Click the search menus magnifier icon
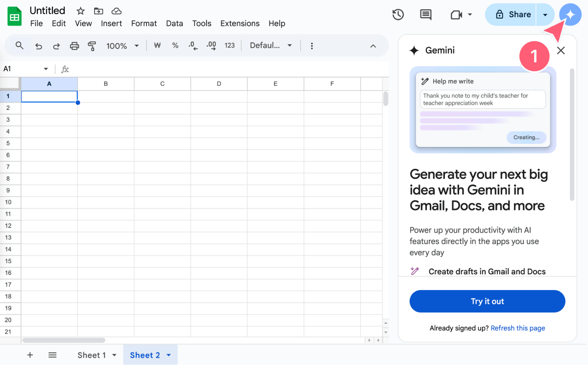This screenshot has height=368, width=588. [x=20, y=46]
